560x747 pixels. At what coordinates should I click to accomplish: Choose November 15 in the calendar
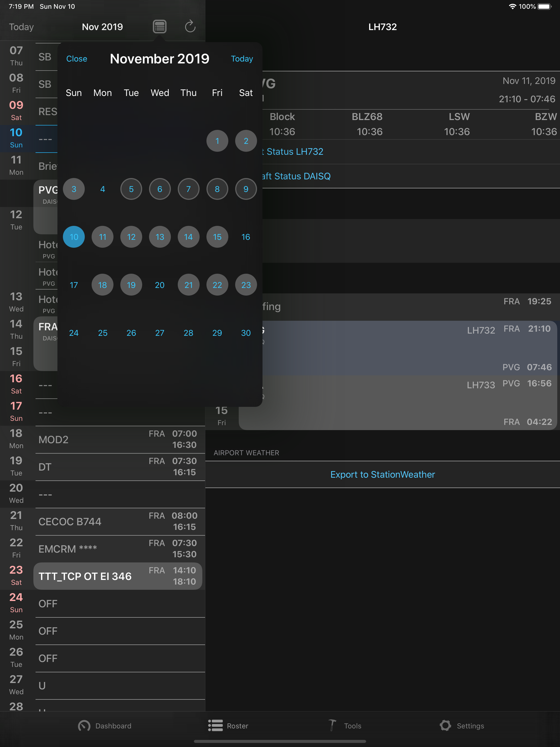pyautogui.click(x=217, y=237)
